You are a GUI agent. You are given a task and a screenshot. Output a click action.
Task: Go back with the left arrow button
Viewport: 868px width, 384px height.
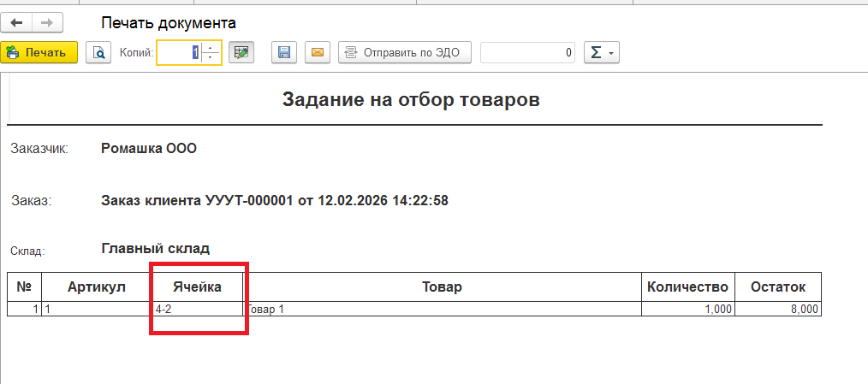[16, 23]
